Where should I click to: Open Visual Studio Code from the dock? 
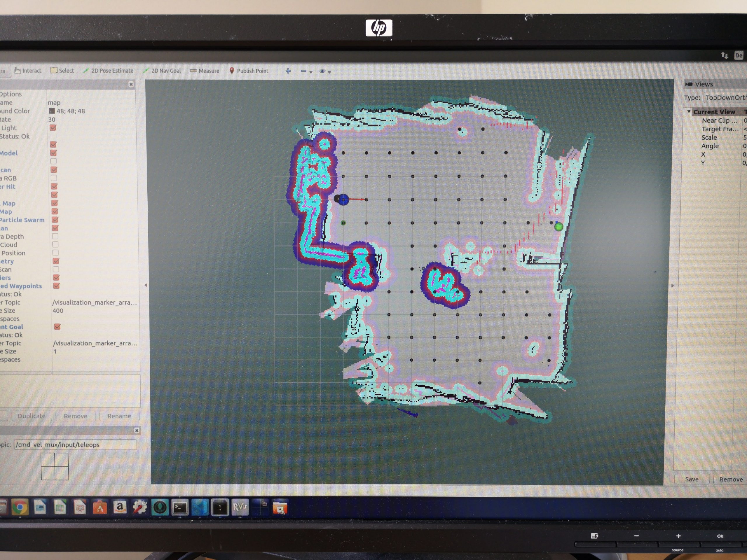click(200, 507)
